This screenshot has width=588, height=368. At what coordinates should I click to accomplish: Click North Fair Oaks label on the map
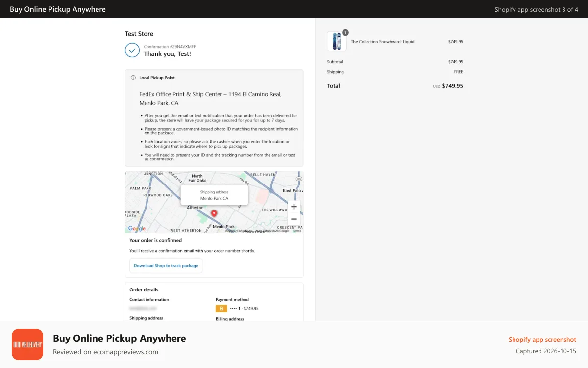point(197,178)
